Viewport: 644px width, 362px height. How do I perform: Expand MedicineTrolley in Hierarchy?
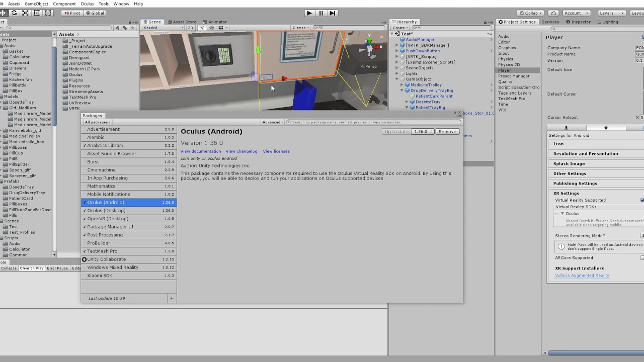pos(402,85)
